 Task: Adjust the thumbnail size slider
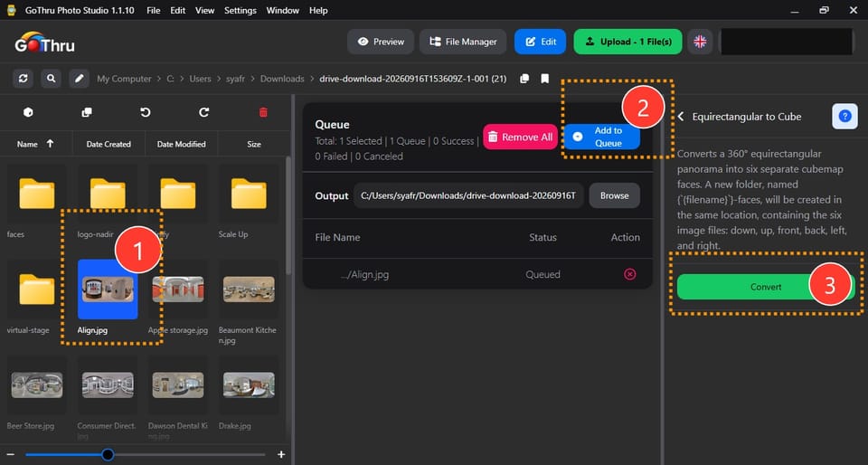pyautogui.click(x=108, y=454)
